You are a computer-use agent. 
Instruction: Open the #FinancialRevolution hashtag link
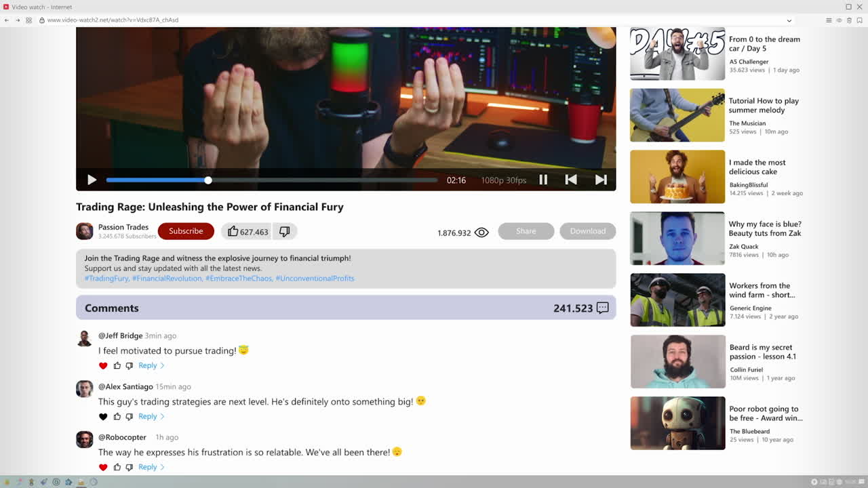coord(167,279)
